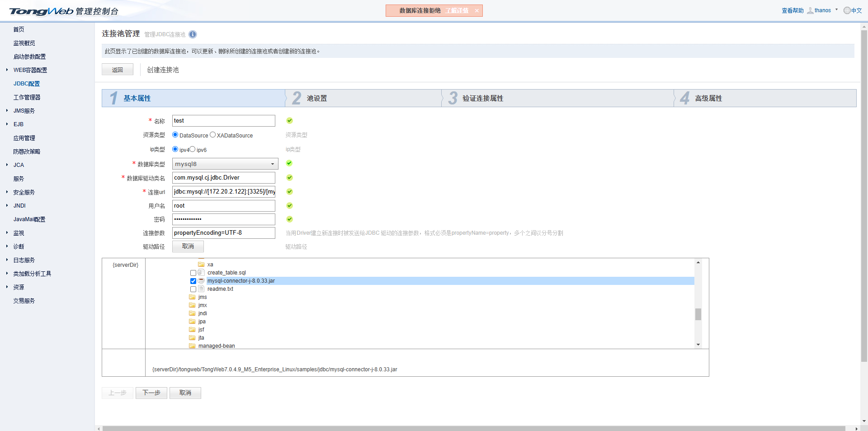The width and height of the screenshot is (868, 431).
Task: Open JDBC配置 in the sidebar
Action: click(x=27, y=84)
